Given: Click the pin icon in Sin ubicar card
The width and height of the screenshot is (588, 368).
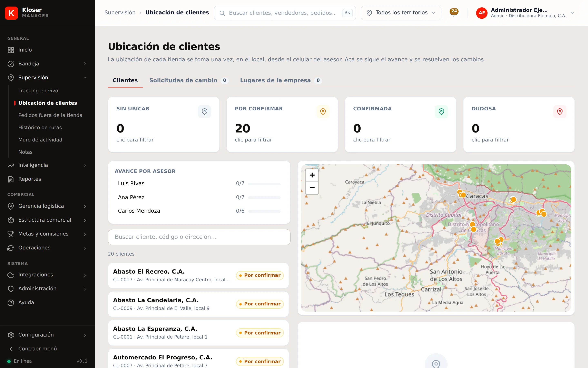Looking at the screenshot, I should 205,111.
